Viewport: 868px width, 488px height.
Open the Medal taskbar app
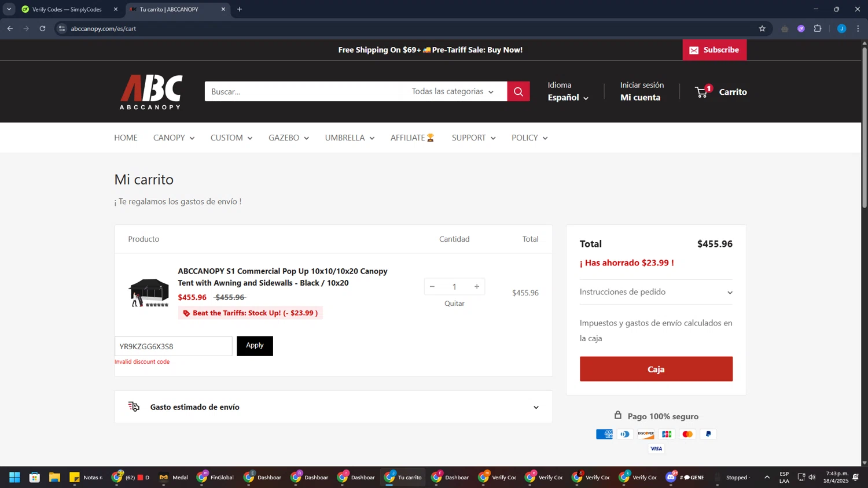point(174,477)
